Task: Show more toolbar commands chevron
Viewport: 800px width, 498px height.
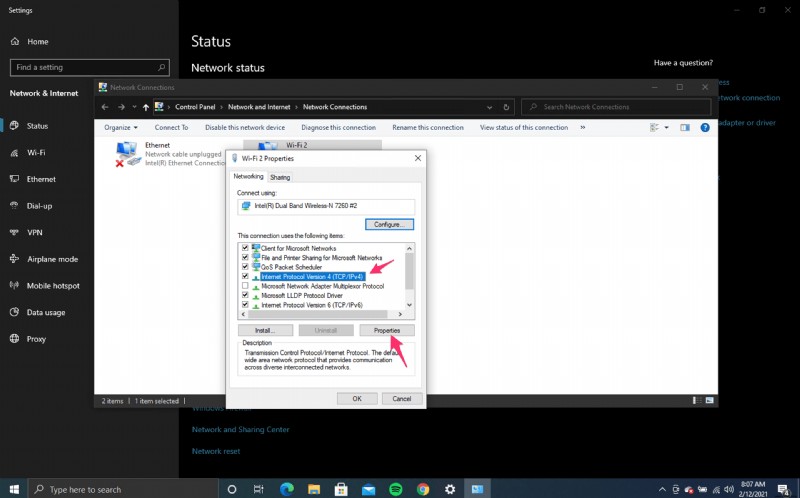Action: pyautogui.click(x=583, y=128)
